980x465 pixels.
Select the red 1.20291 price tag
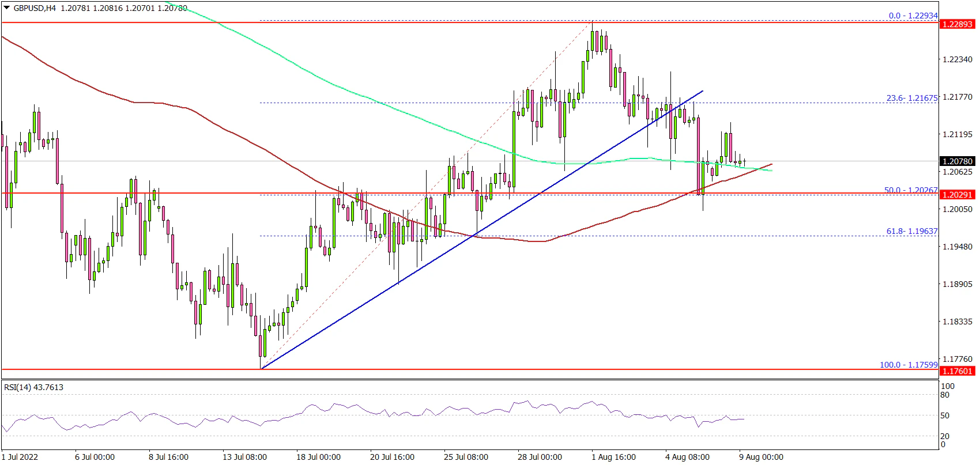(957, 195)
